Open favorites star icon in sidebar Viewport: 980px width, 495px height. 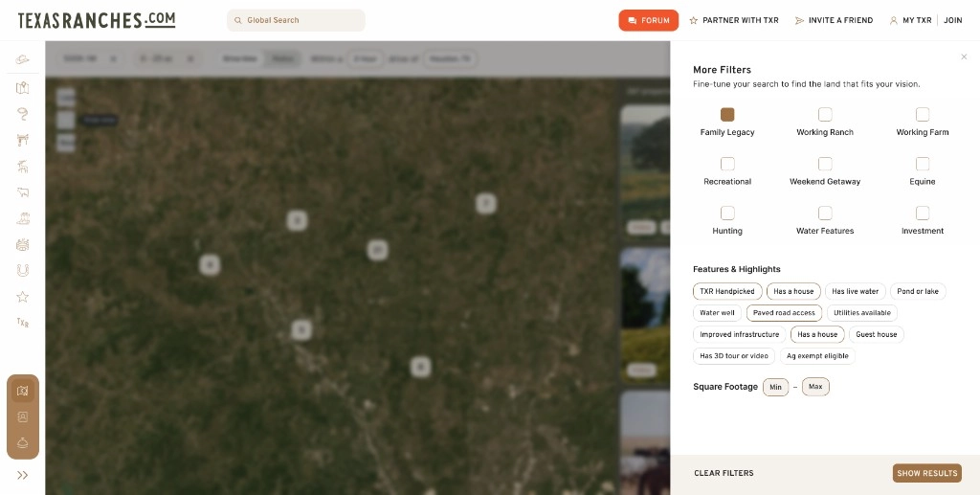[x=23, y=297]
